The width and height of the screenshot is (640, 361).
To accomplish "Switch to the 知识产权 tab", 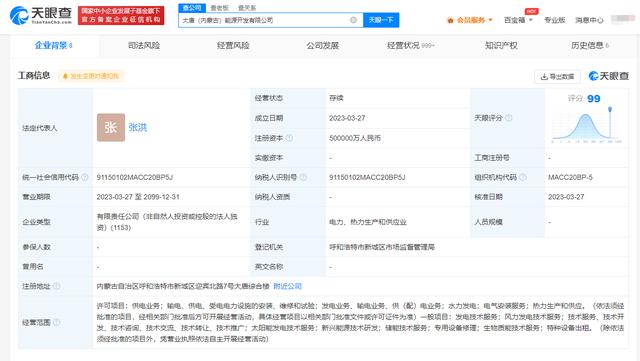I will click(x=501, y=45).
